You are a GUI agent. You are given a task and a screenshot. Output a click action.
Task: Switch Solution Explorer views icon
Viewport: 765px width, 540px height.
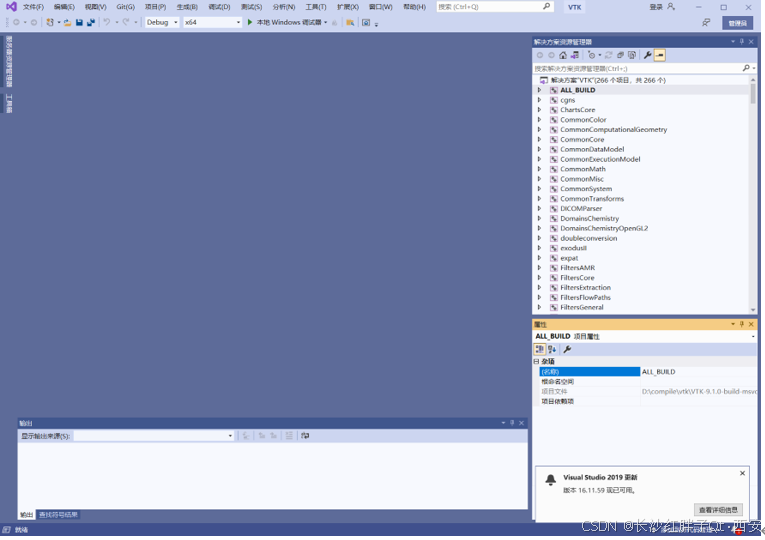[575, 55]
